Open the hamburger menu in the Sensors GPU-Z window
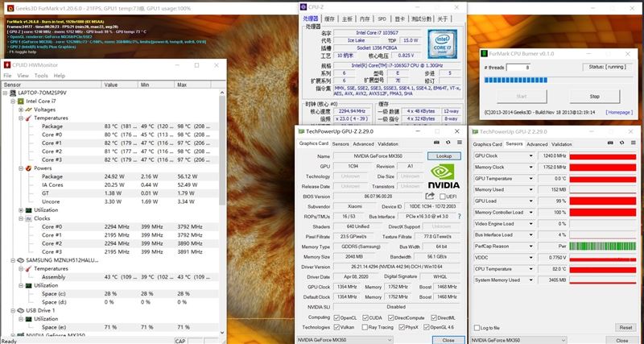This screenshot has height=344, width=644. coord(633,143)
